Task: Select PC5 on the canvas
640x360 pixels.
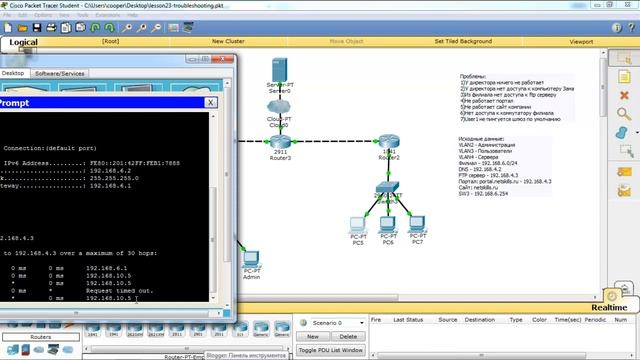Action: [358, 224]
